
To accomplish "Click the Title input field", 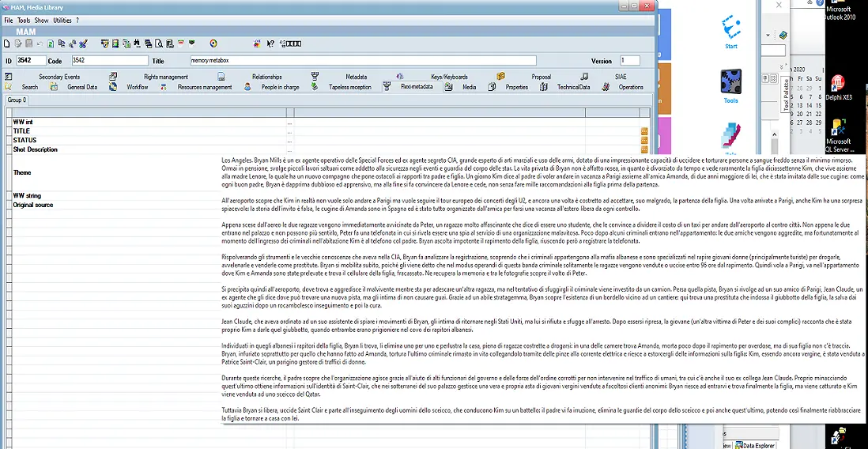I will point(363,61).
